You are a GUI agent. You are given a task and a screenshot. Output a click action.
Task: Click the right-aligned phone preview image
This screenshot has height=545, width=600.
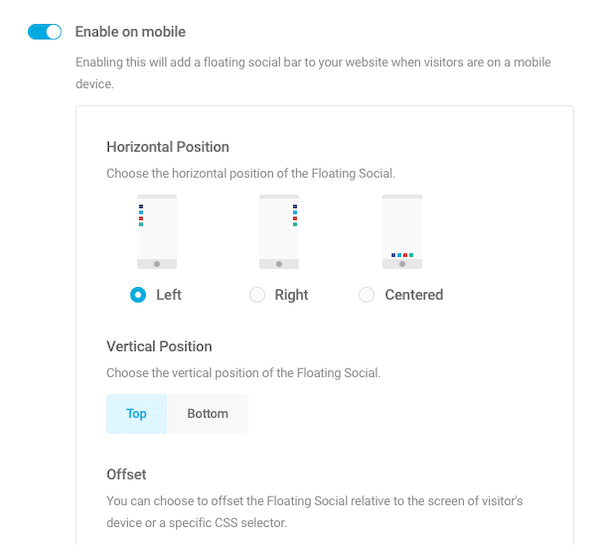coord(279,232)
